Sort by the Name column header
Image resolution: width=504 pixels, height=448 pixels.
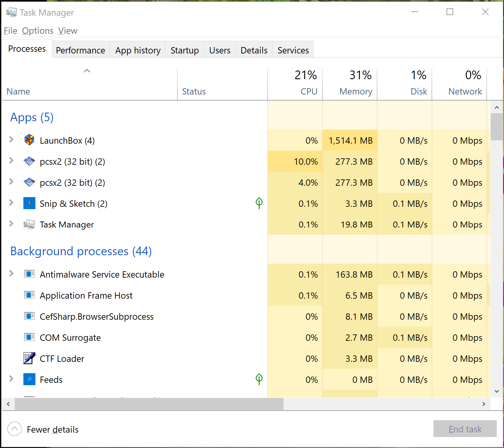[x=90, y=84]
